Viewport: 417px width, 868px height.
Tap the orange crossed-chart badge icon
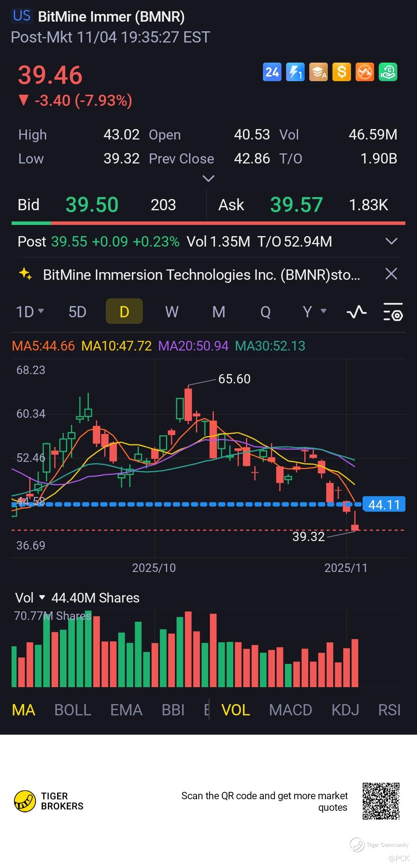365,72
